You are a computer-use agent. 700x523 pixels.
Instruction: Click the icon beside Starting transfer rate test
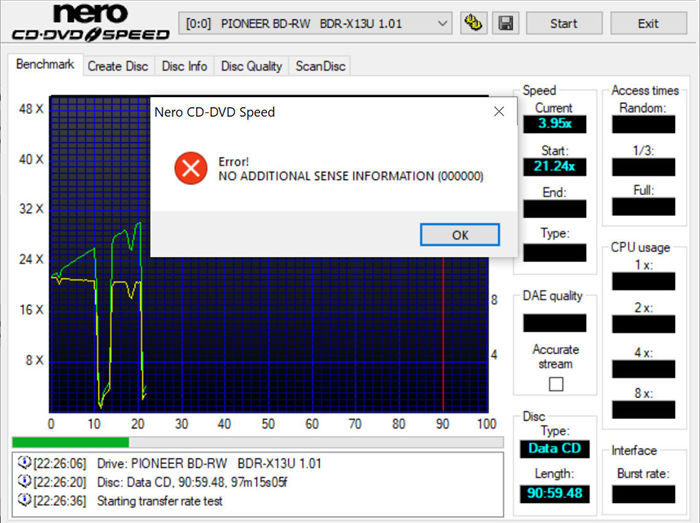[x=23, y=501]
